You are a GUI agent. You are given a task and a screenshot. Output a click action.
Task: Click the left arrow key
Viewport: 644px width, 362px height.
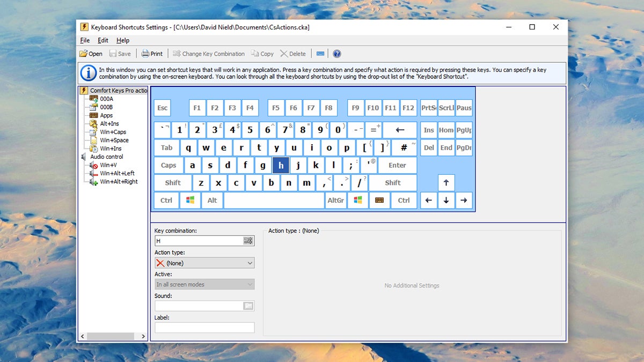click(428, 200)
